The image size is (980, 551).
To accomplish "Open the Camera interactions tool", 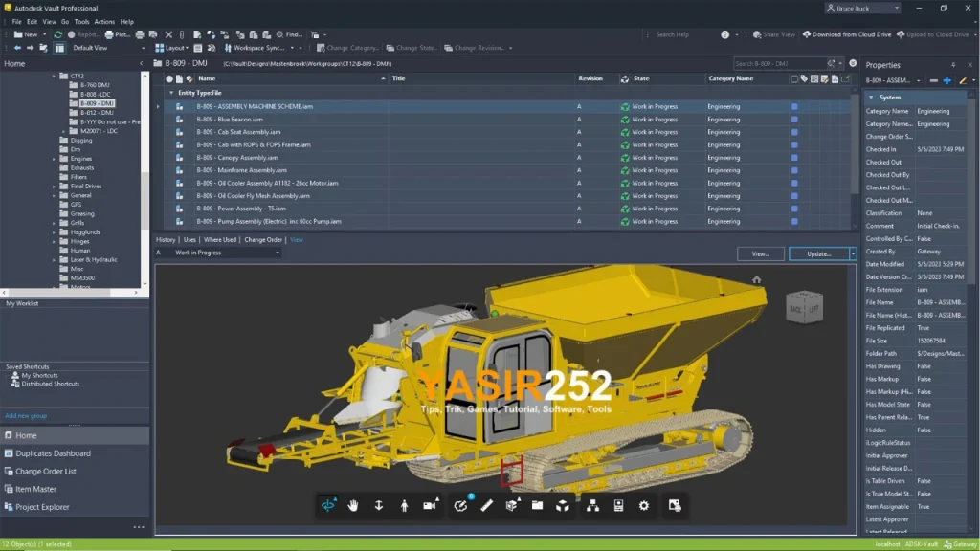I will tap(430, 505).
